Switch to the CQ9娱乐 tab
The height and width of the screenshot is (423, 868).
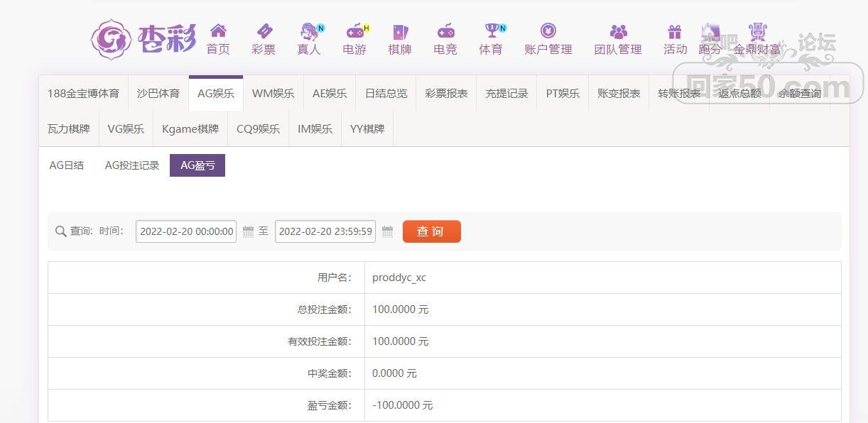(258, 128)
